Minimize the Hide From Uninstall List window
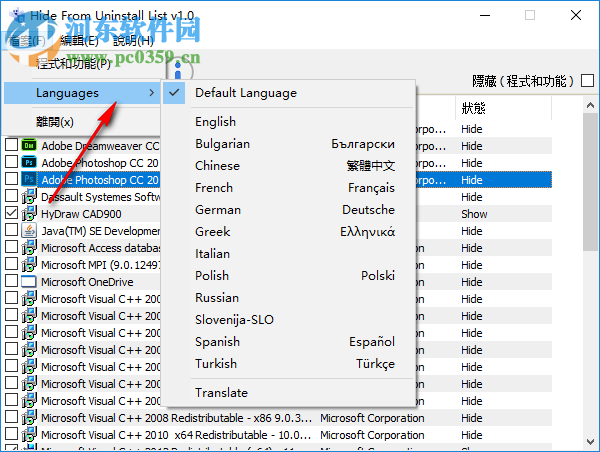 [485, 15]
